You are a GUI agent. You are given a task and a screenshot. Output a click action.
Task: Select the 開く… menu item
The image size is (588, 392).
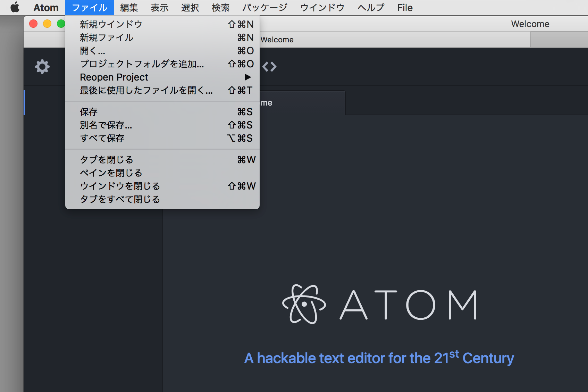tap(162, 51)
